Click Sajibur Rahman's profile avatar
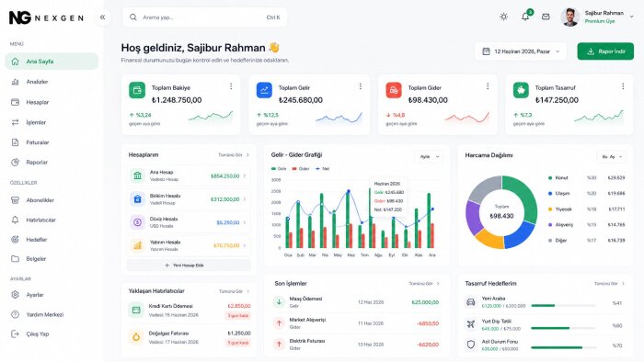This screenshot has width=644, height=362. (569, 17)
